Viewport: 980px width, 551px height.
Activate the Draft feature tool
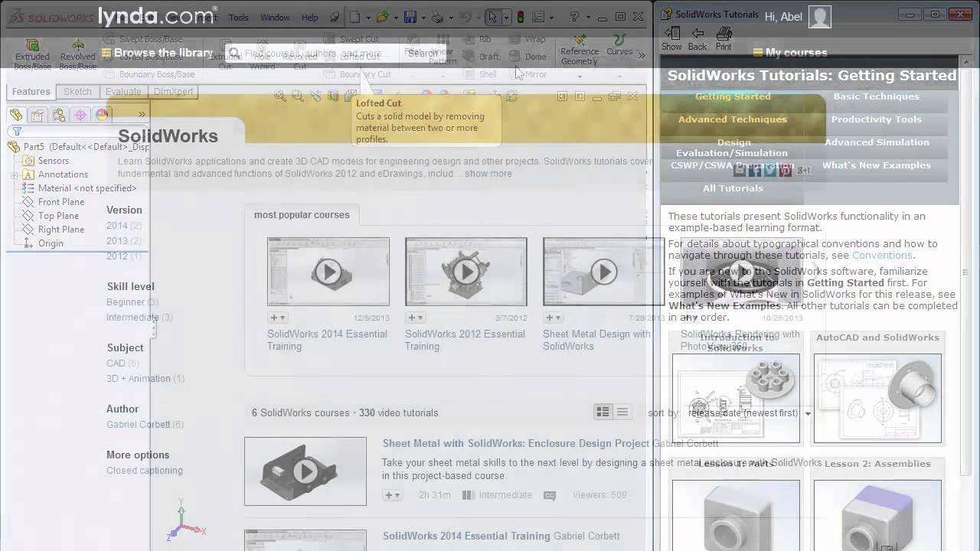tap(482, 57)
